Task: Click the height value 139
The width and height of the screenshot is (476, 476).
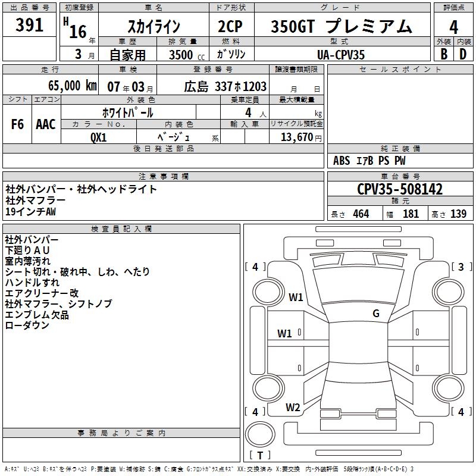Action: click(x=458, y=214)
